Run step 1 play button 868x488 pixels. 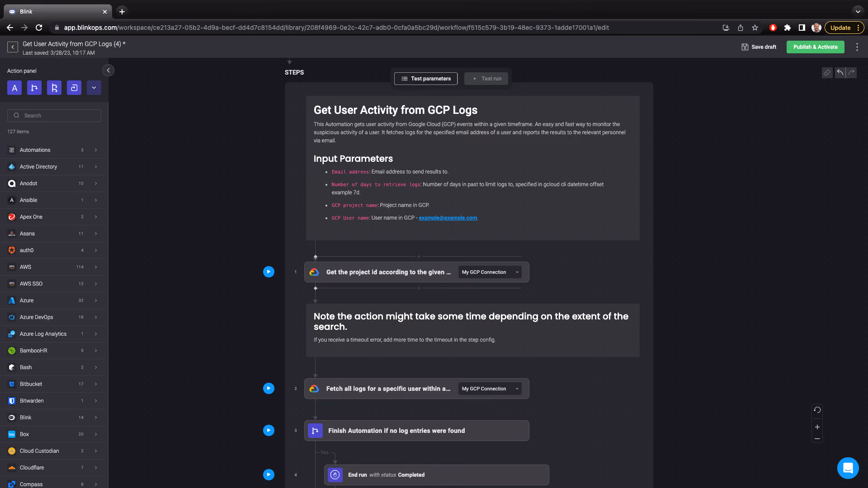[x=269, y=272]
